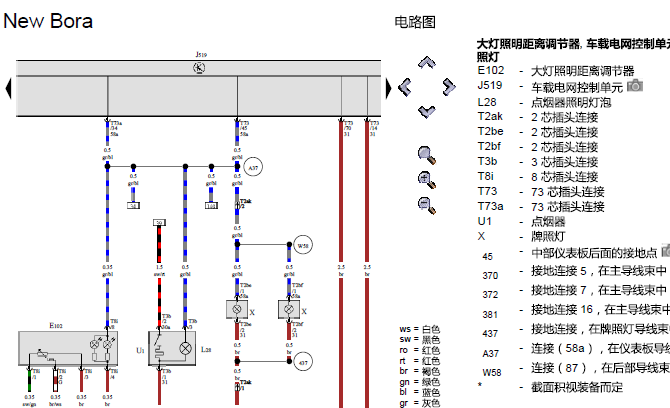Select the T2ak connector entry
670x408 pixels.
(x=538, y=117)
